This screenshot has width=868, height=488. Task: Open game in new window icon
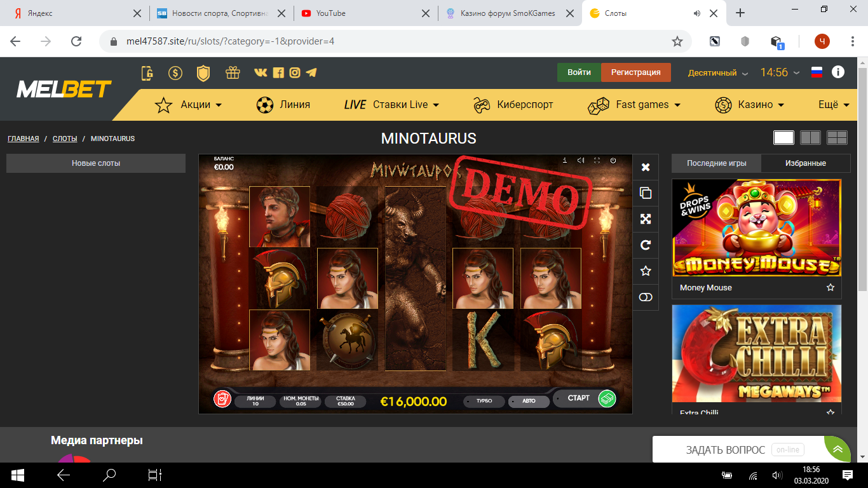[x=646, y=193]
